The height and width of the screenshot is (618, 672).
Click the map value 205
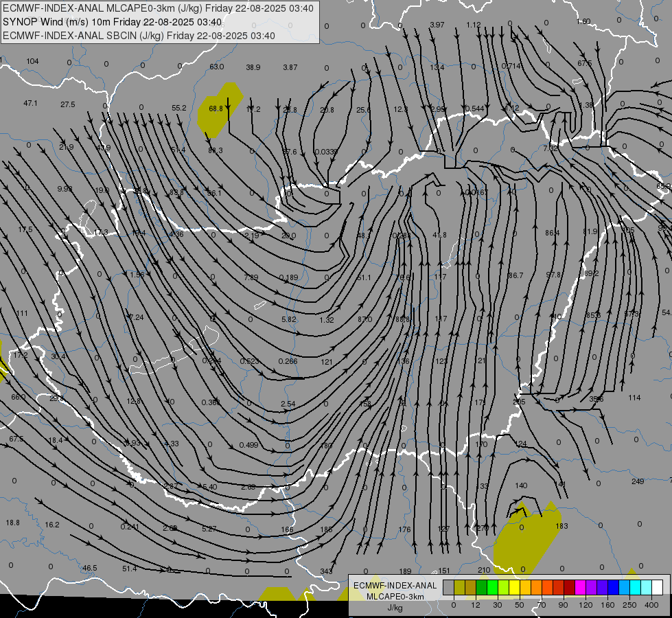[519, 402]
